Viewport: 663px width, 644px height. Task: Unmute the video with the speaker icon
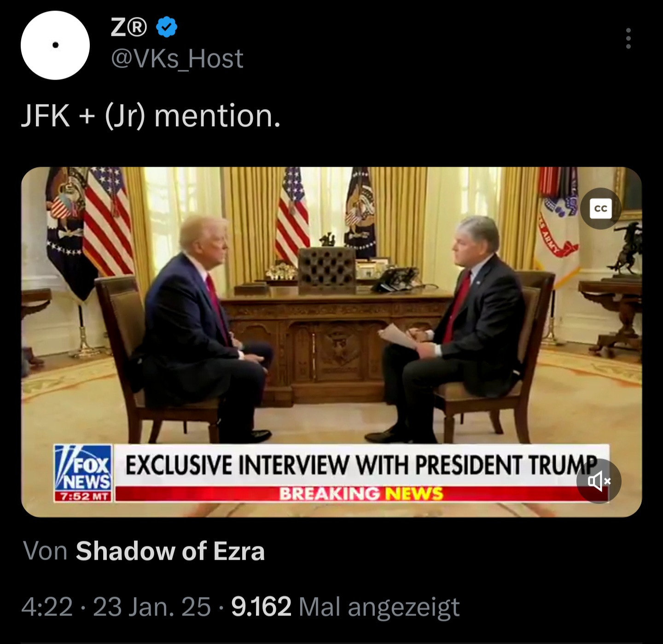click(599, 481)
